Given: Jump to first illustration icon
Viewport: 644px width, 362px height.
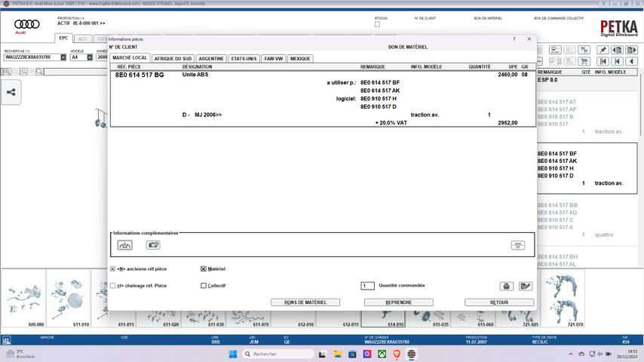Looking at the screenshot, I should [603, 62].
